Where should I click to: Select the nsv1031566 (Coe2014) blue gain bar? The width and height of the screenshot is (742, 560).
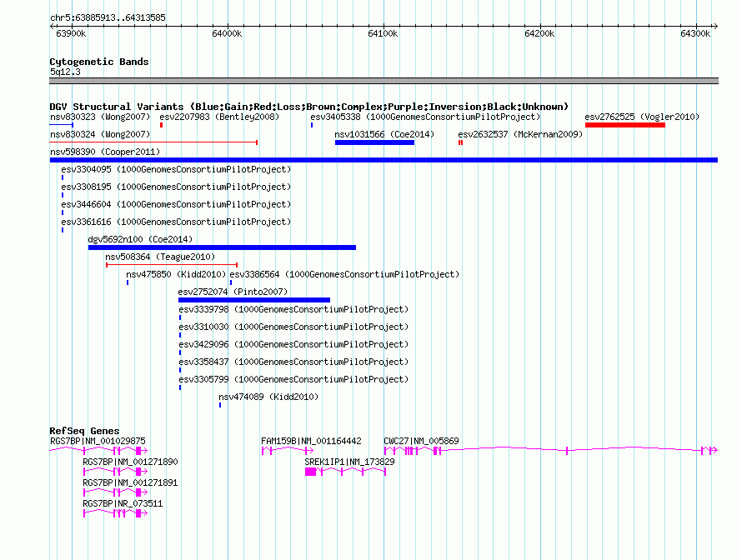click(x=375, y=142)
